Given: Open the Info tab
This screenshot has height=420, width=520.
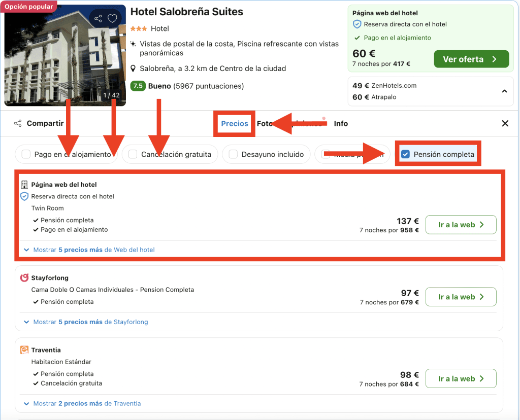Looking at the screenshot, I should pyautogui.click(x=341, y=123).
